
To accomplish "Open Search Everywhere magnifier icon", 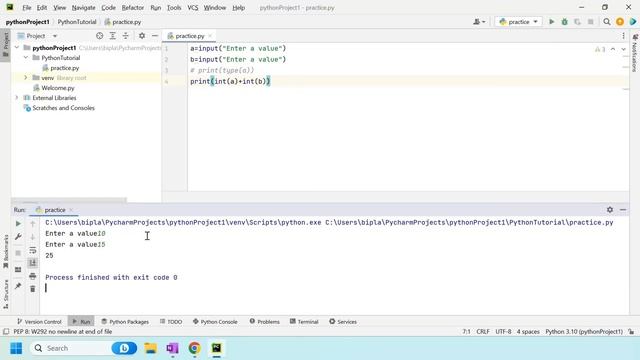I will (x=607, y=22).
